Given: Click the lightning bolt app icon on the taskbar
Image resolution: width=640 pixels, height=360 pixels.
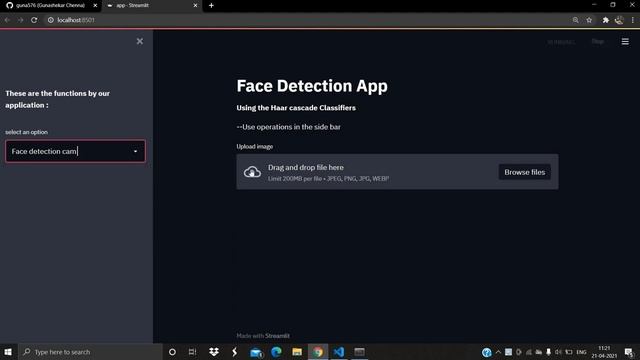Looking at the screenshot, I should [235, 352].
